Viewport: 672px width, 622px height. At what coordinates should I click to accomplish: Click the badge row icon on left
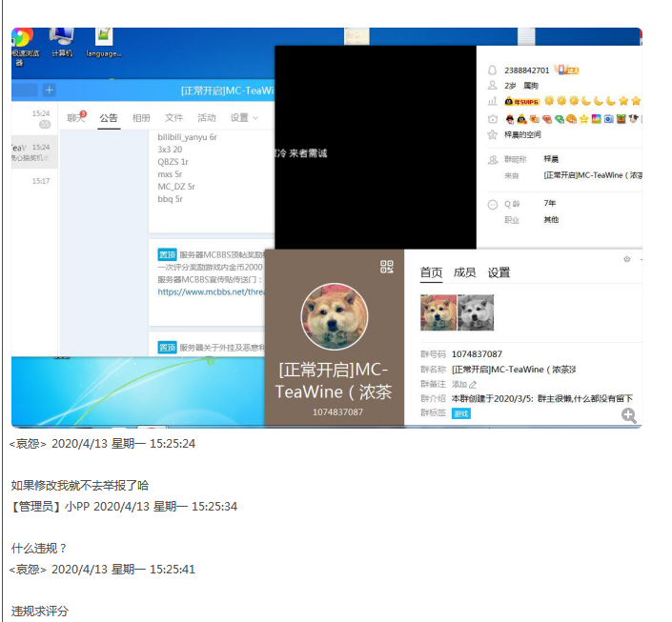click(493, 119)
